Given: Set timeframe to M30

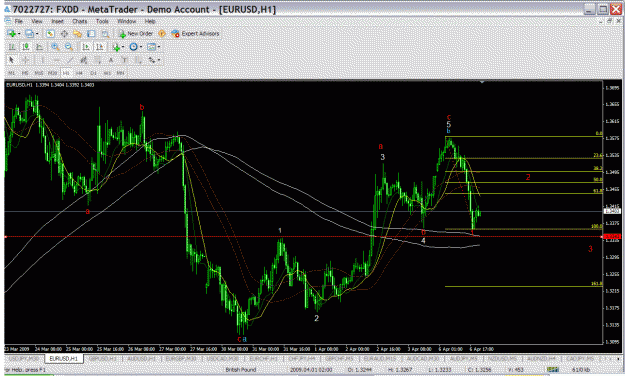Looking at the screenshot, I should (x=52, y=73).
